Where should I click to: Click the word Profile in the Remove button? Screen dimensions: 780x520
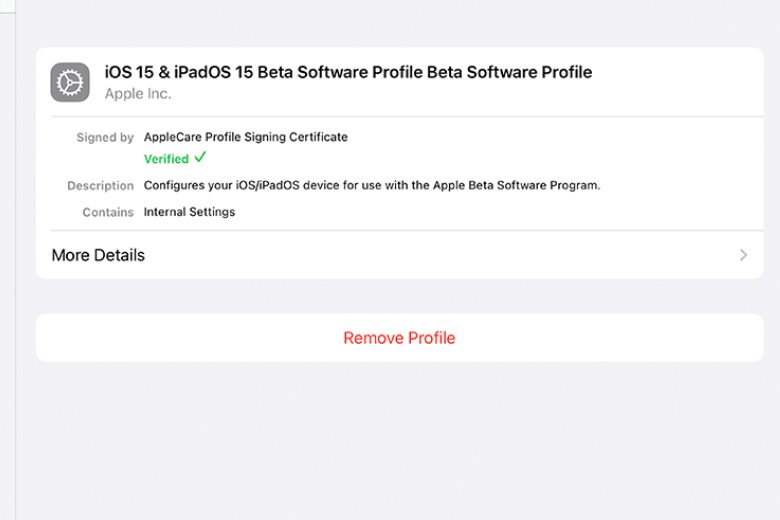click(x=432, y=338)
